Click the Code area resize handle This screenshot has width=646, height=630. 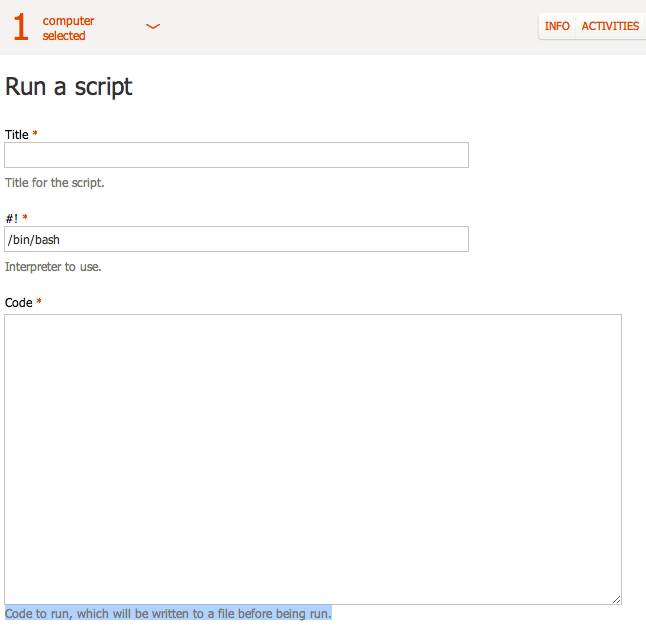(616, 600)
